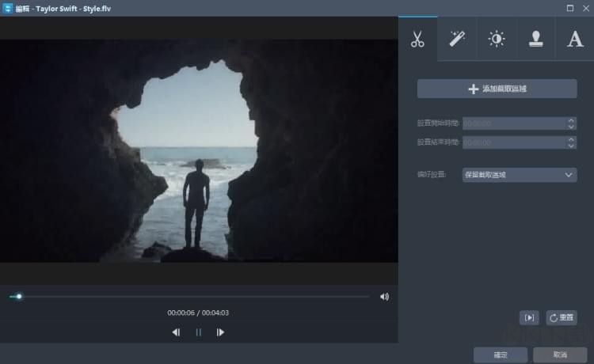Open the brightness and contrast adjustment tab
The image size is (594, 364).
(x=497, y=39)
